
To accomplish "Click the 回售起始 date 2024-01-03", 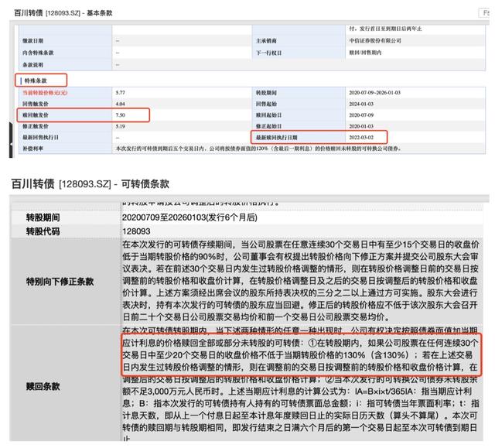I will [361, 104].
